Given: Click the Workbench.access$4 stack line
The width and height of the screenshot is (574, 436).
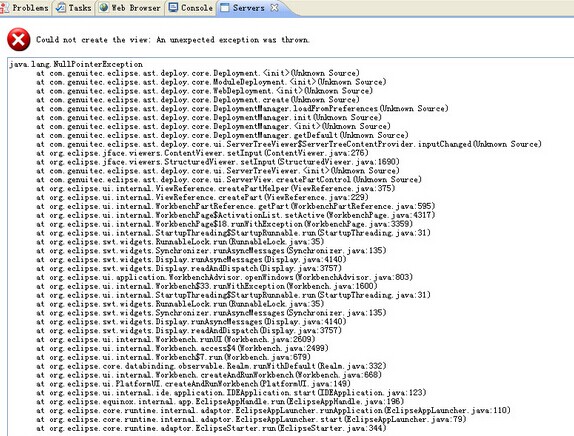Looking at the screenshot, I should coord(182,348).
